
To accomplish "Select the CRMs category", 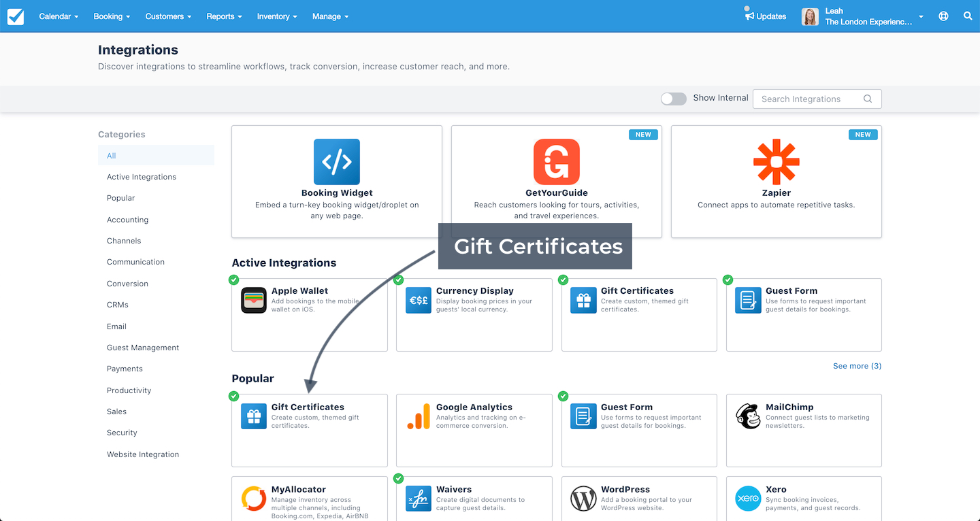I will pos(117,305).
